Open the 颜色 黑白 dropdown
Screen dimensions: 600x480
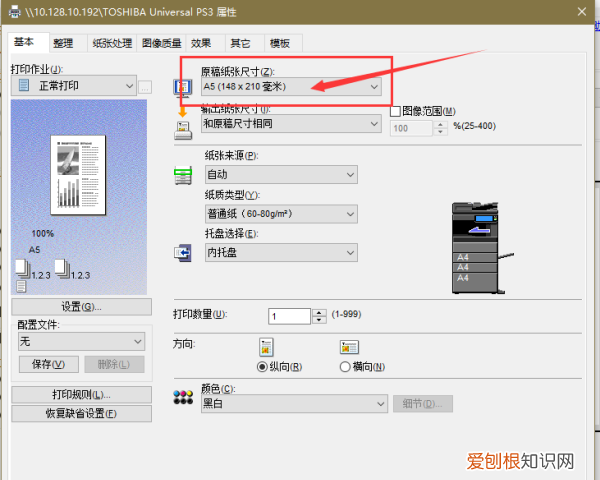point(294,403)
